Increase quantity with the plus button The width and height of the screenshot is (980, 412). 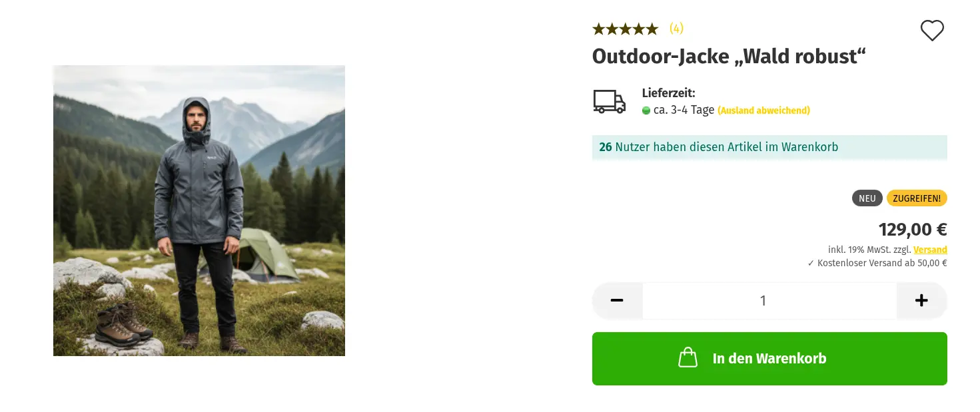(921, 301)
